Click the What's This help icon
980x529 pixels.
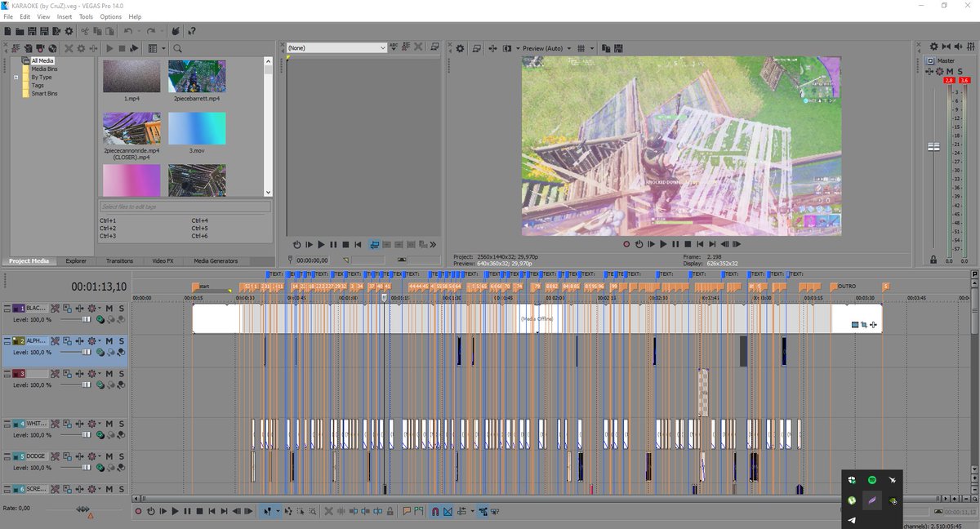[191, 31]
